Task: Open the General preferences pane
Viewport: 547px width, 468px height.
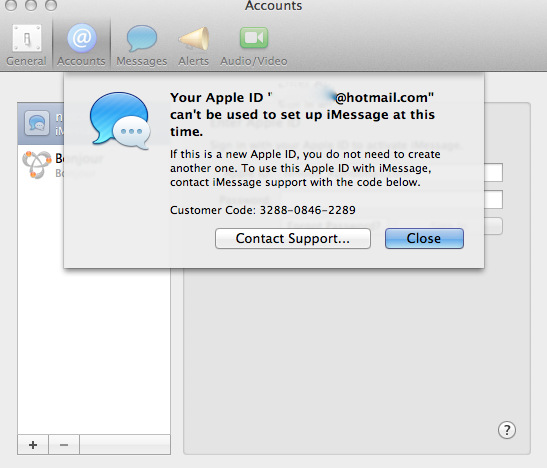Action: 27,45
